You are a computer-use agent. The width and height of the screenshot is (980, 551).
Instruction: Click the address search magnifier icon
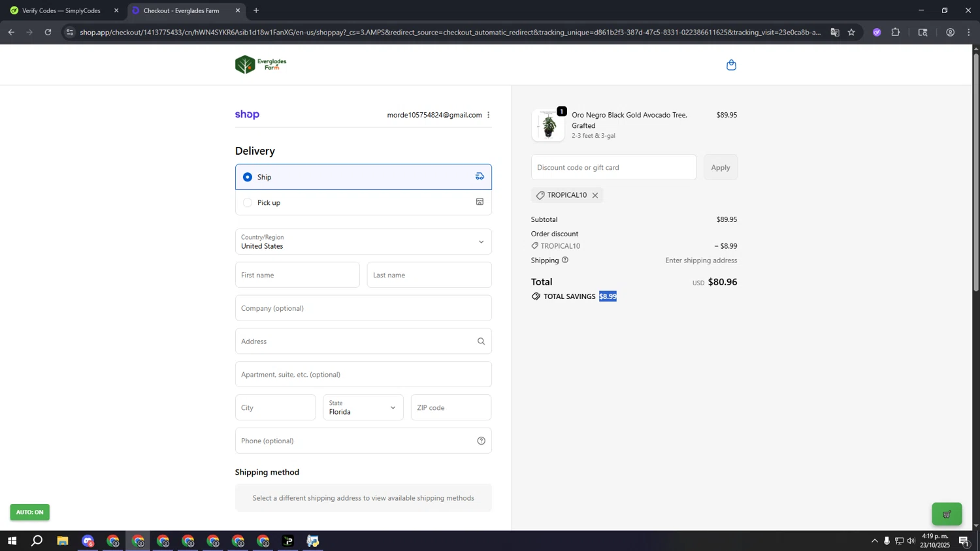pyautogui.click(x=481, y=341)
